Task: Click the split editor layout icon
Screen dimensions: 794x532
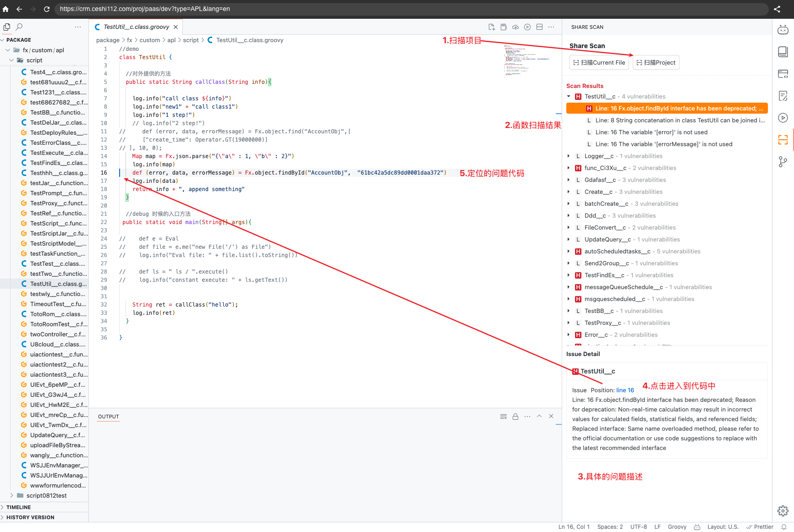Action: coord(539,27)
